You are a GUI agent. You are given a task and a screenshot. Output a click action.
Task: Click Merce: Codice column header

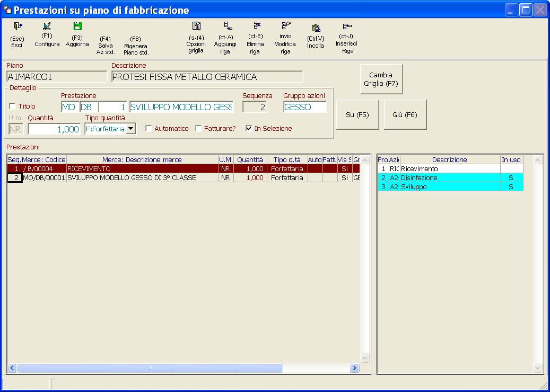point(44,160)
